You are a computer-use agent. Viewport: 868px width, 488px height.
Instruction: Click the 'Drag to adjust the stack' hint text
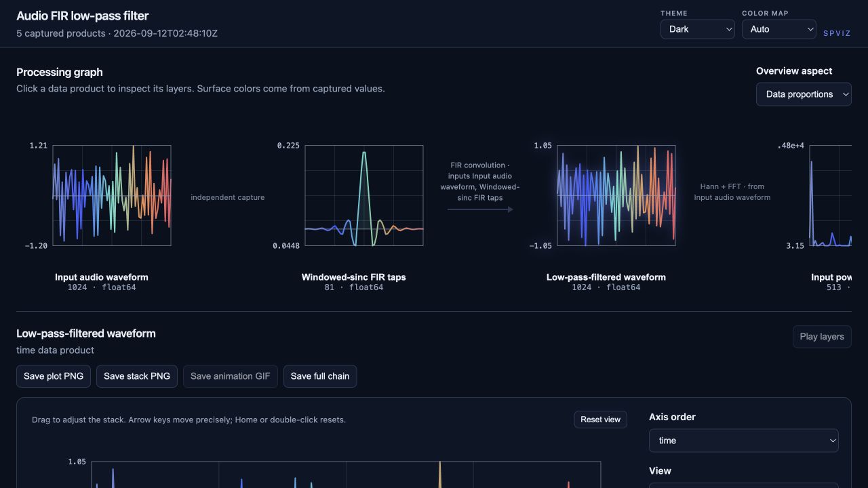(189, 420)
